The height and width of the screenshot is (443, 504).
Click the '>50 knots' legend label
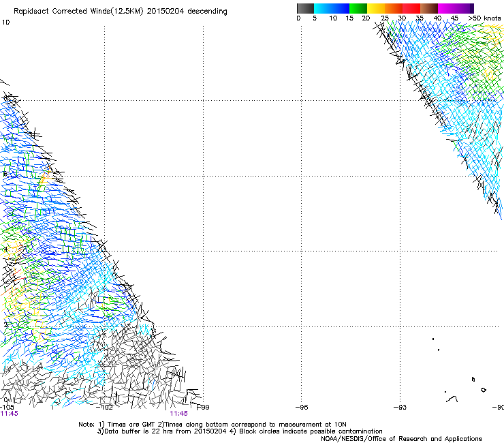[x=484, y=18]
